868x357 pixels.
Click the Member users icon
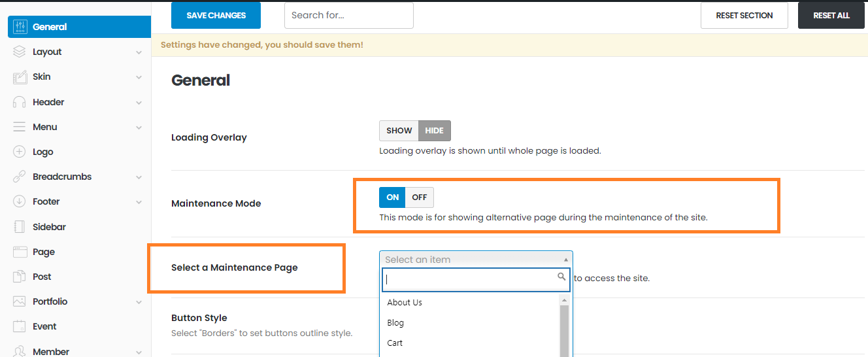pos(20,351)
